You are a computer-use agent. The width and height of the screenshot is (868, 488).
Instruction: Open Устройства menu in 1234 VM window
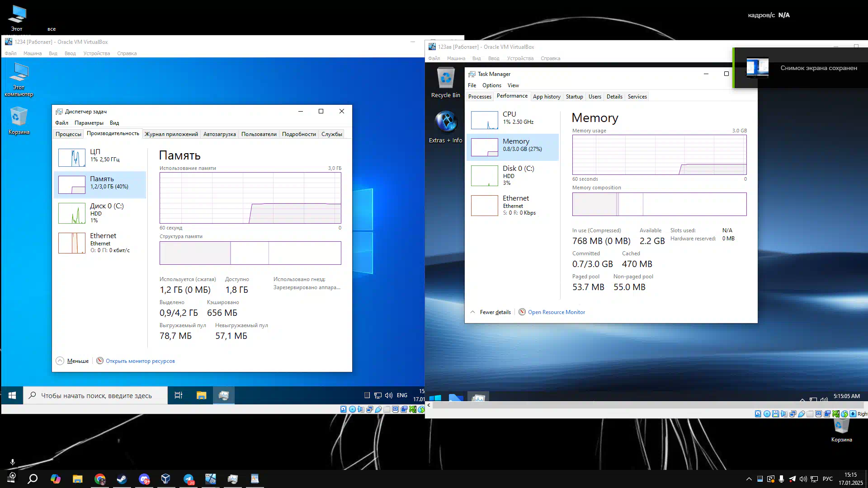pyautogui.click(x=97, y=53)
